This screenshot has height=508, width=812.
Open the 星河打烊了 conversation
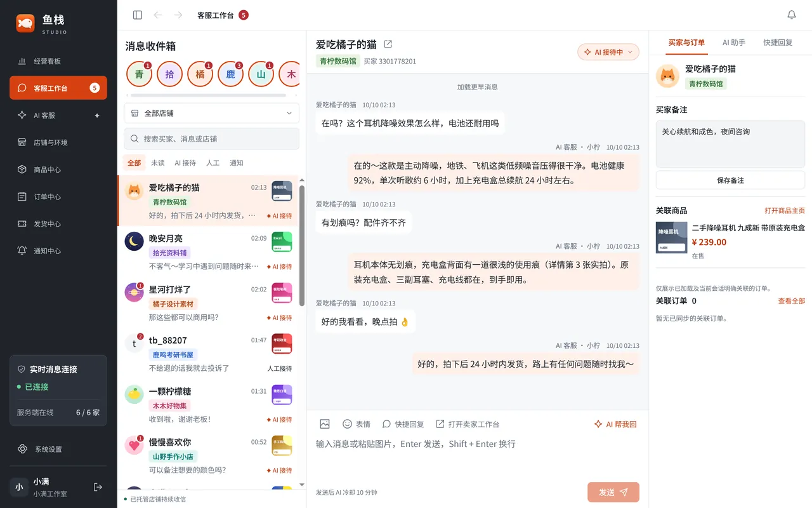click(207, 302)
